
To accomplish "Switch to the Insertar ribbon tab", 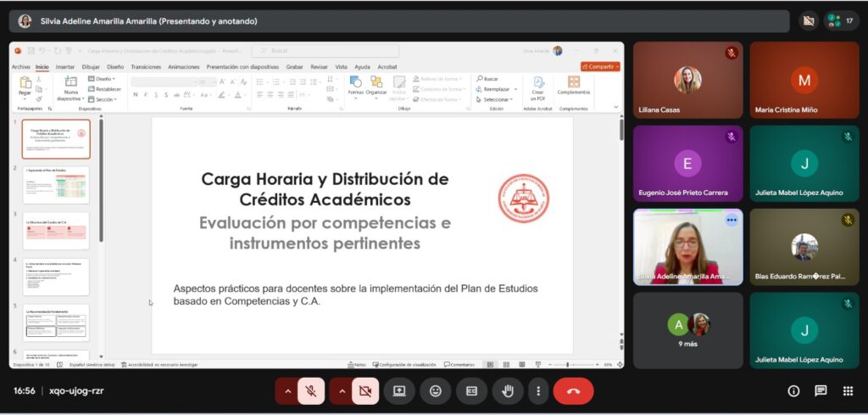I will tap(65, 66).
